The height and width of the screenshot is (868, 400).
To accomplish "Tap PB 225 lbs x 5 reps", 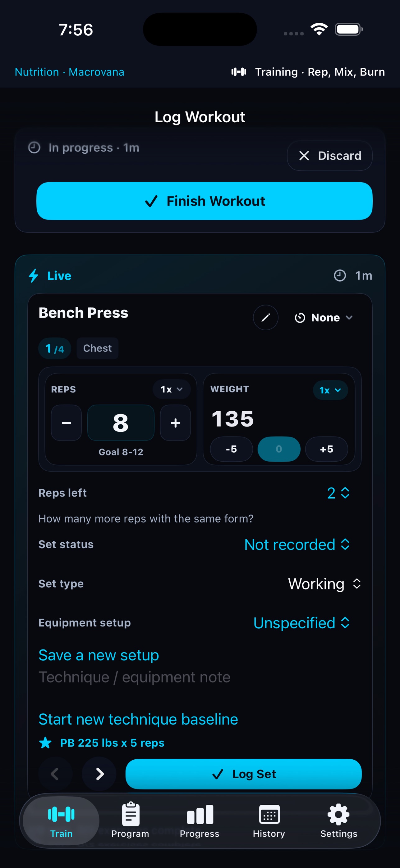I will (x=112, y=743).
